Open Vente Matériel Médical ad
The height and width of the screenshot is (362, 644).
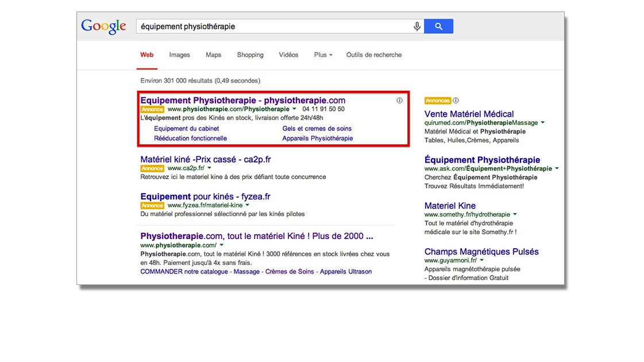[x=469, y=114]
